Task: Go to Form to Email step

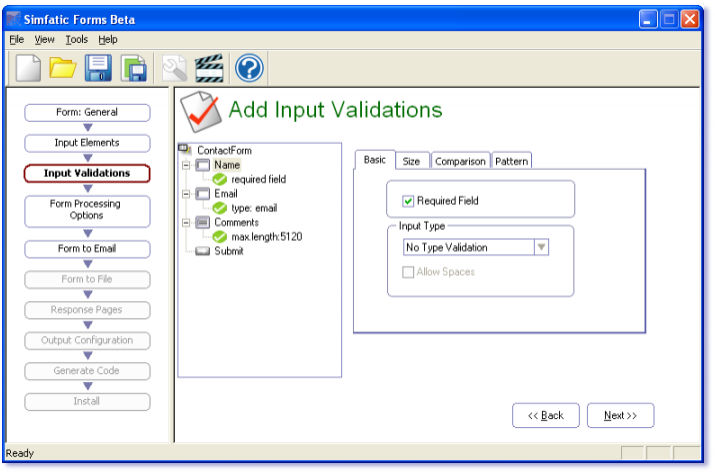Action: [x=87, y=249]
